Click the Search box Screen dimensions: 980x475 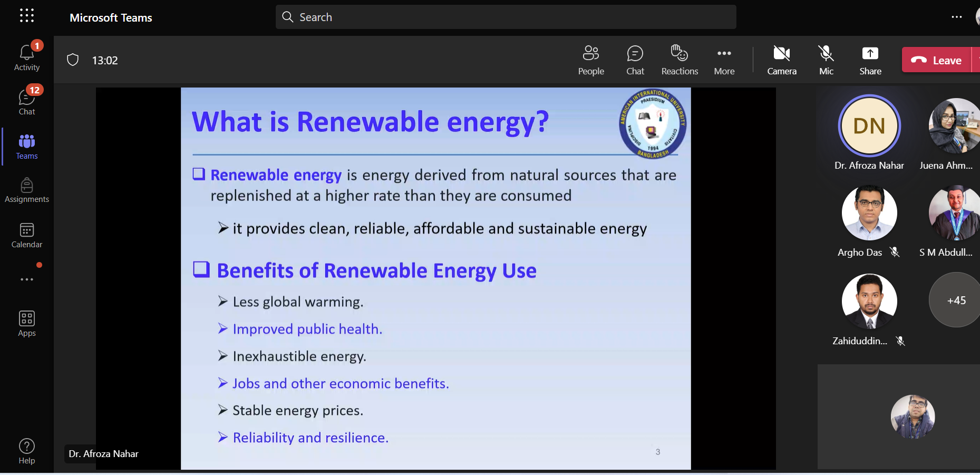point(505,17)
